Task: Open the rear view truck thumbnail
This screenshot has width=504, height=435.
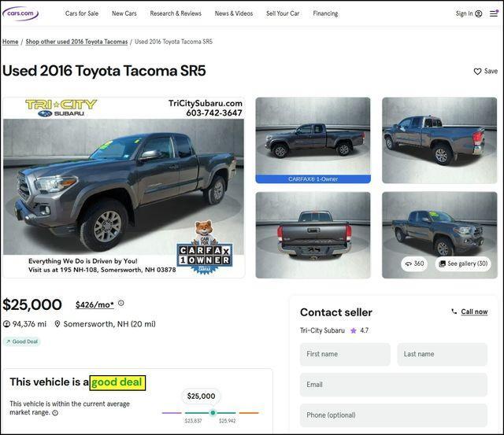Action: click(x=313, y=235)
